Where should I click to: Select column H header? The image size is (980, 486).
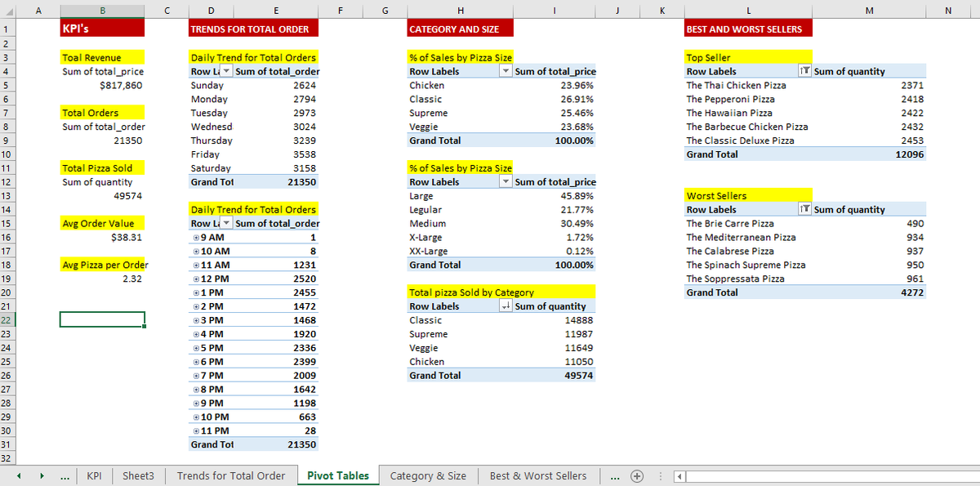tap(461, 10)
